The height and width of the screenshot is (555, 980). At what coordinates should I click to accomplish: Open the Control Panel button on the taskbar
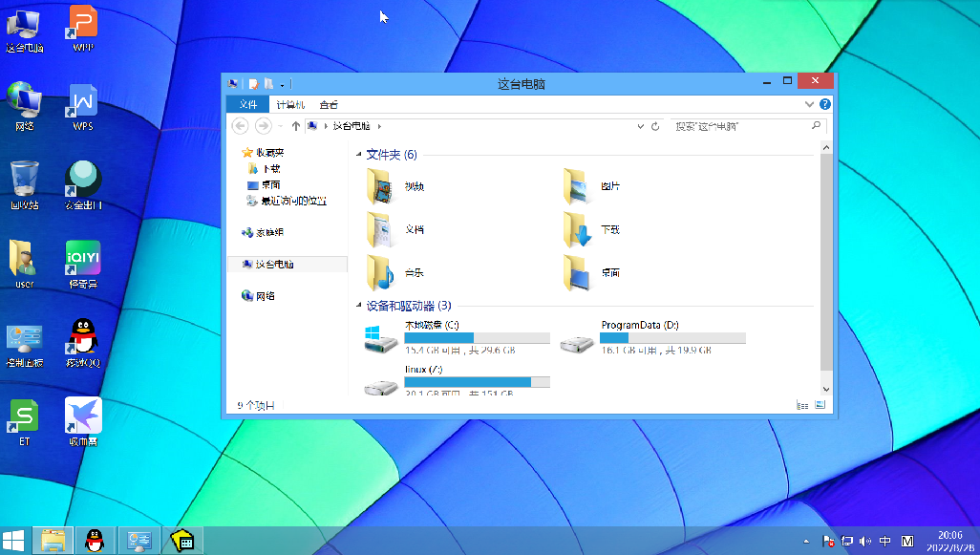pos(138,541)
